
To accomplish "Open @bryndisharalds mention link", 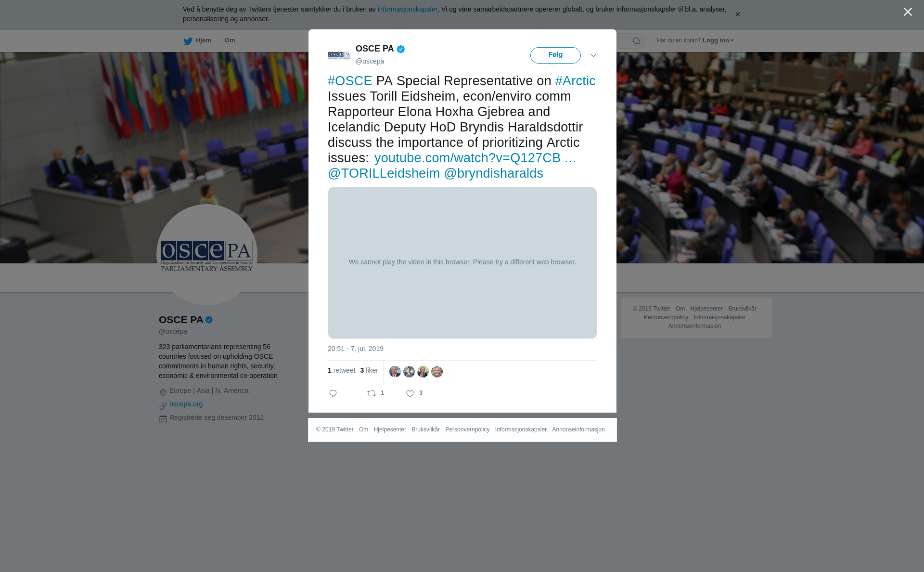I will click(x=493, y=173).
